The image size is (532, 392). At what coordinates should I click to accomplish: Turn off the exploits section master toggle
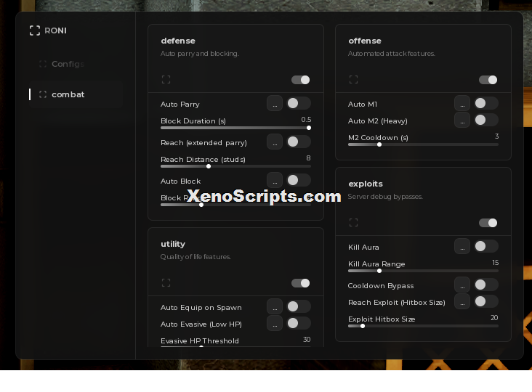pyautogui.click(x=488, y=223)
